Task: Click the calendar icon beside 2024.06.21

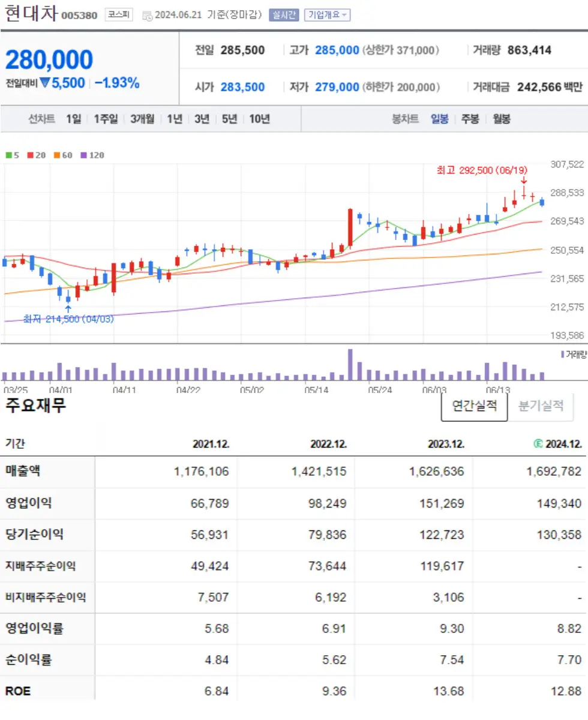Action: (x=147, y=16)
